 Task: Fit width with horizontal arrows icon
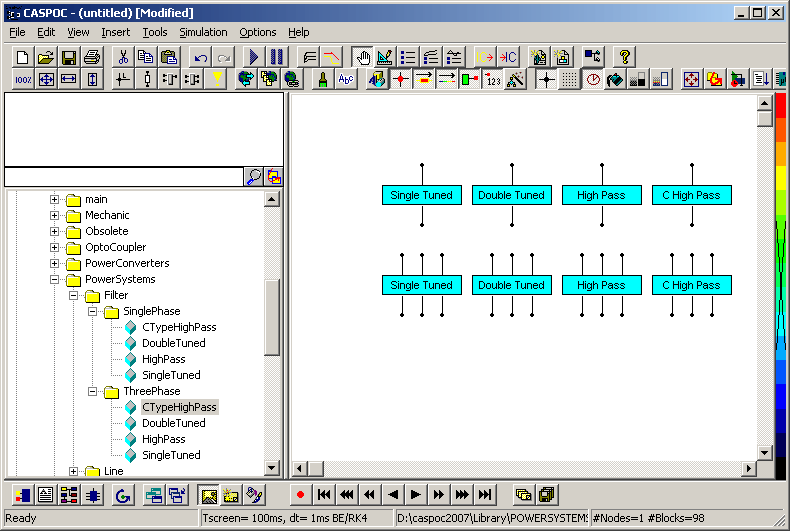(69, 79)
